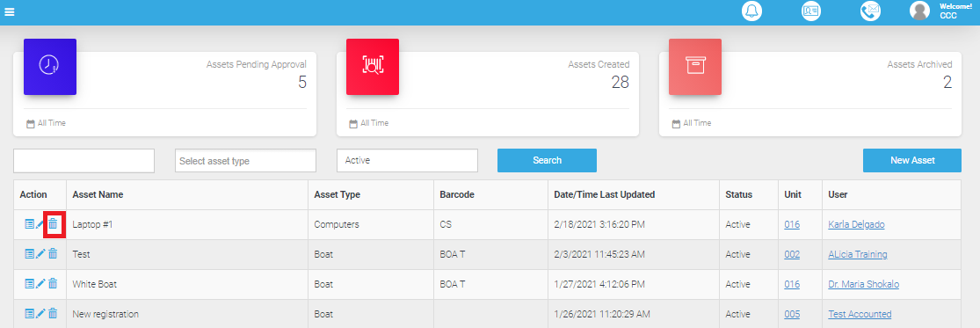Open the Select asset type dropdown
The image size is (980, 328).
coord(245,161)
